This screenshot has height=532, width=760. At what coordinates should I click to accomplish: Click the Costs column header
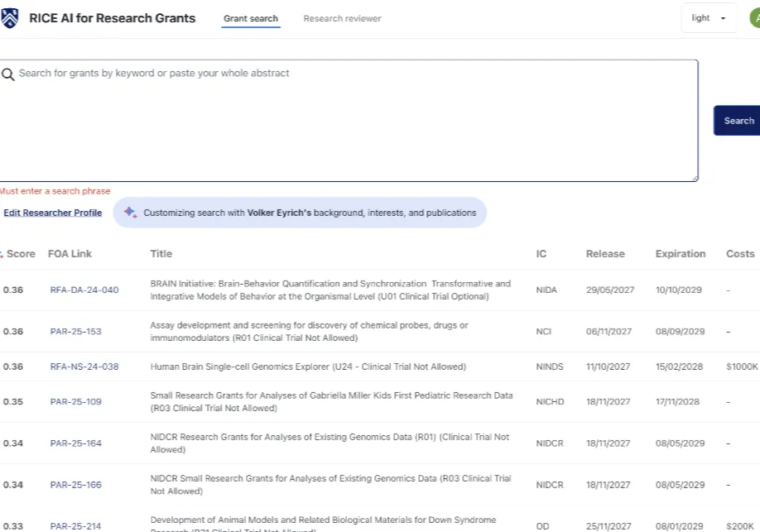coord(740,254)
